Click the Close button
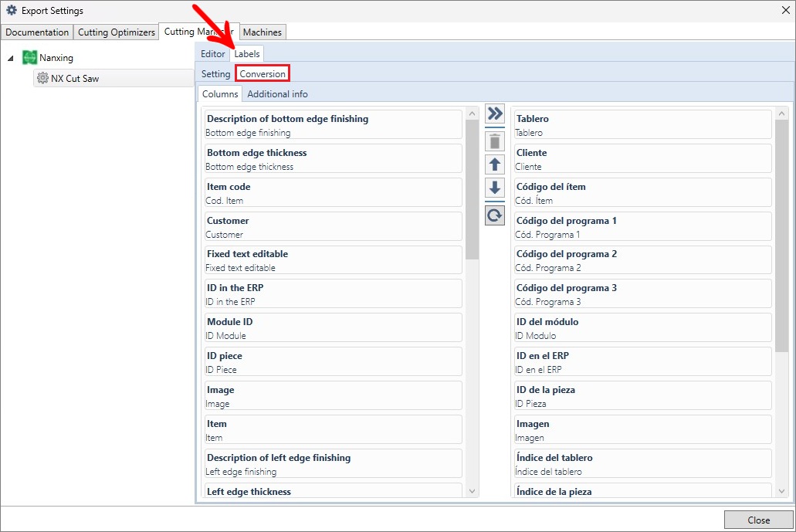The width and height of the screenshot is (796, 532). (x=758, y=520)
